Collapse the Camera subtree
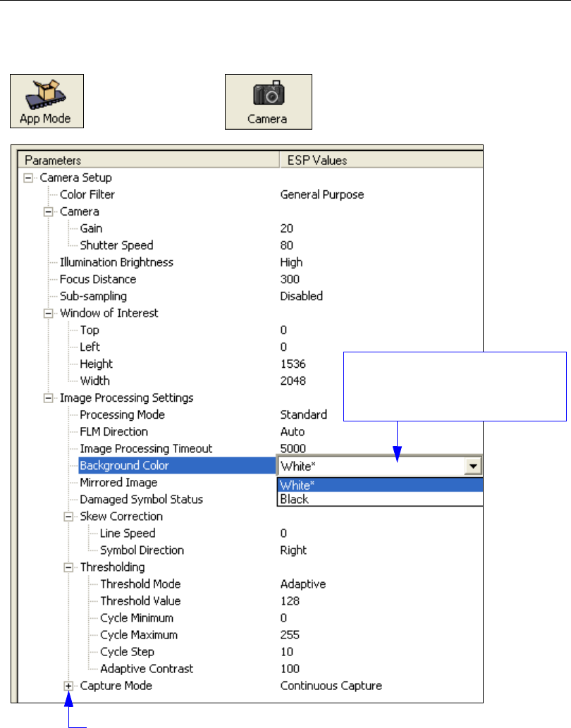Screen dimensions: 571x728 click(48, 211)
